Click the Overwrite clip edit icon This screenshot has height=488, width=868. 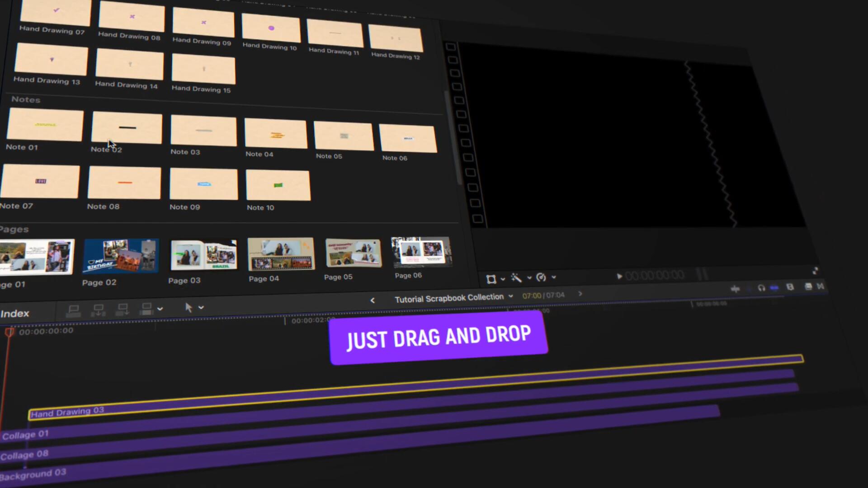pos(146,309)
